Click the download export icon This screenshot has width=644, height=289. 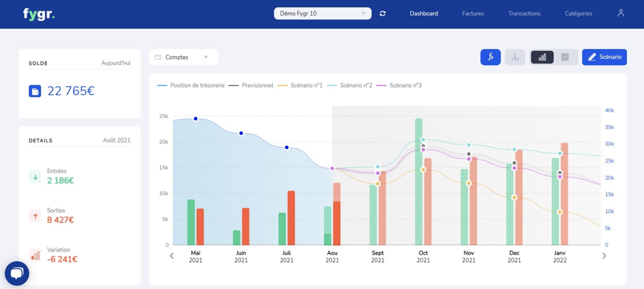pyautogui.click(x=515, y=57)
